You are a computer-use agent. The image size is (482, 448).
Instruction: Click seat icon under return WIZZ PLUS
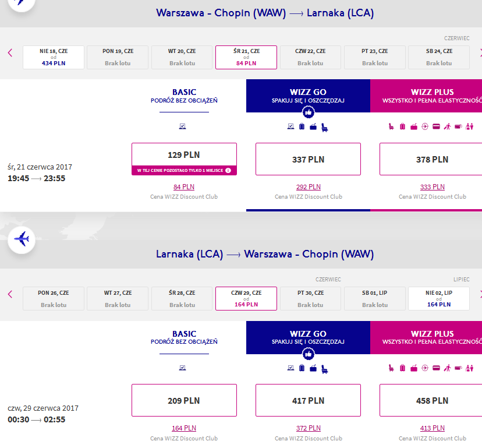pos(391,368)
